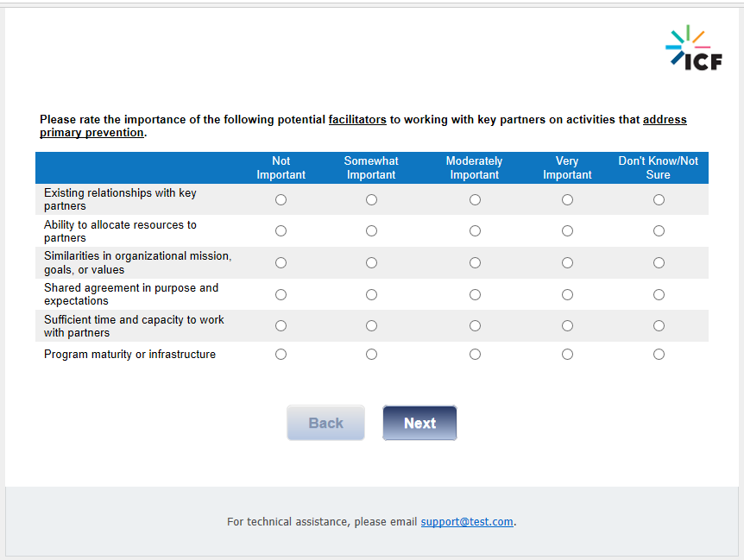
Task: Rate Existing relationships as Not Important
Action: coord(281,199)
